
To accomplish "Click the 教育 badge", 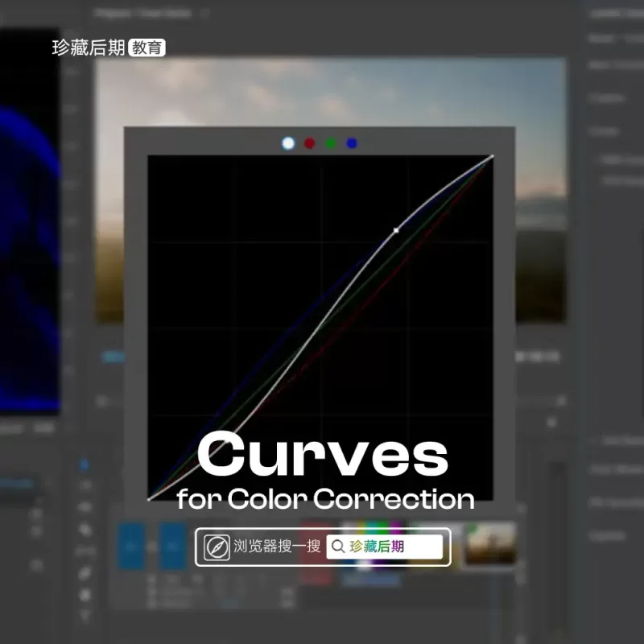I will pos(147,48).
